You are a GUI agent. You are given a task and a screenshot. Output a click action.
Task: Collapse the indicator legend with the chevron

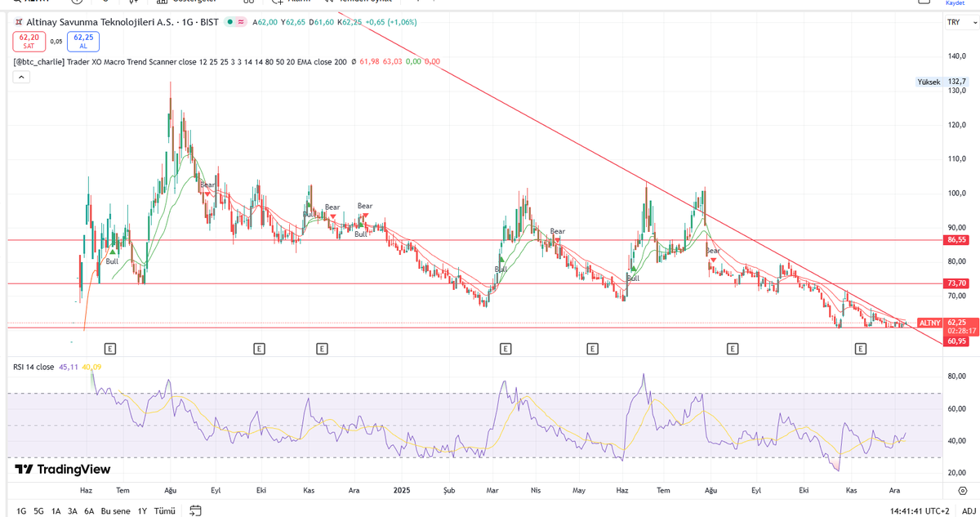[21, 77]
